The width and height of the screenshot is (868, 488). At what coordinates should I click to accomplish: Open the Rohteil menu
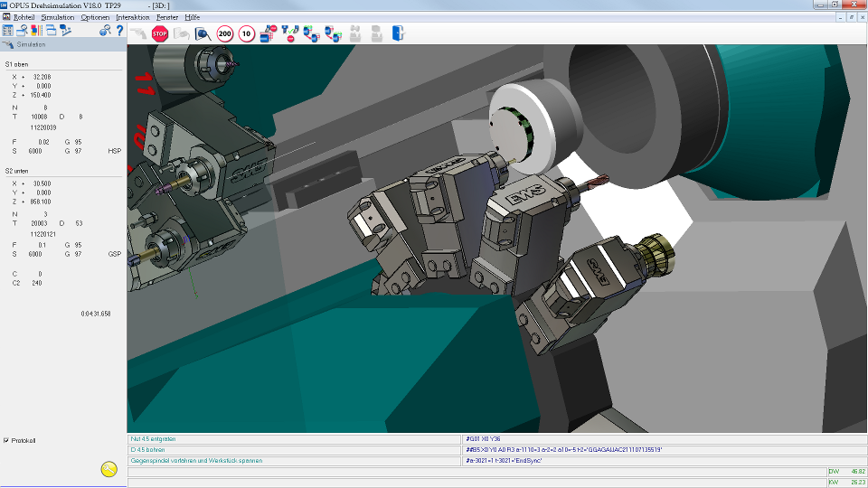24,17
